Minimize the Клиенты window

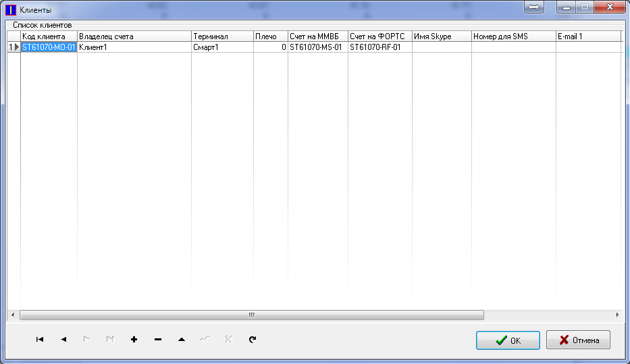567,7
